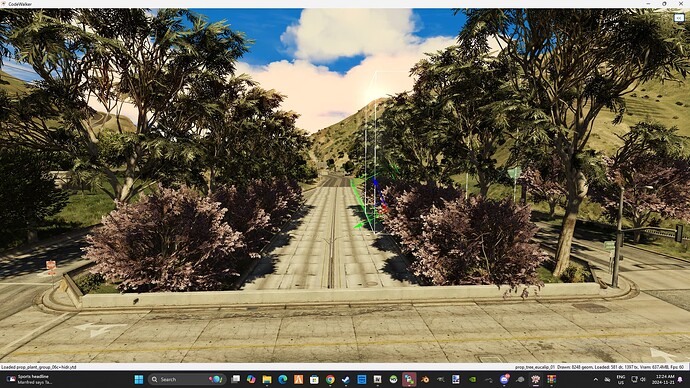
Task: Open Discord from the taskbar
Action: [x=504, y=379]
